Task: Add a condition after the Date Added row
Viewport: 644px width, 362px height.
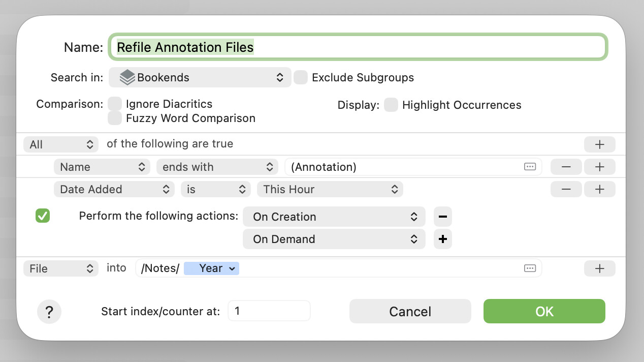Action: tap(599, 189)
